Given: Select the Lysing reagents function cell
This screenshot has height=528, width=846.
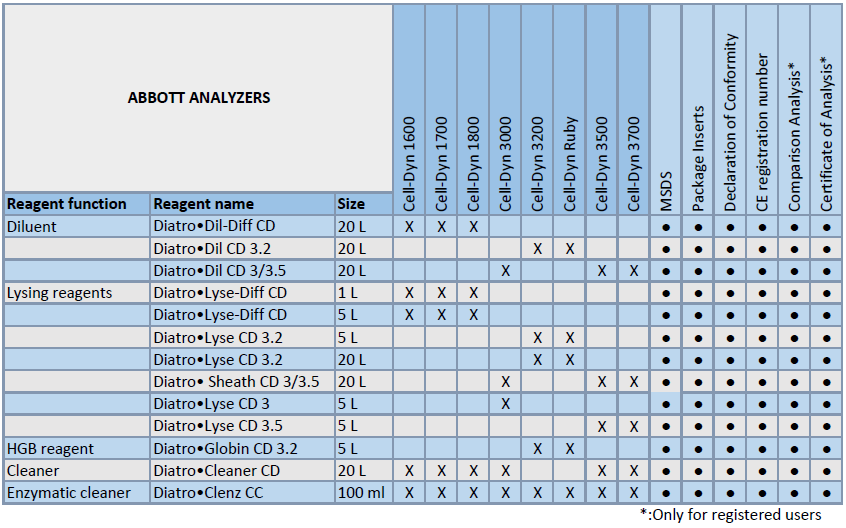Looking at the screenshot, I should pyautogui.click(x=77, y=293).
